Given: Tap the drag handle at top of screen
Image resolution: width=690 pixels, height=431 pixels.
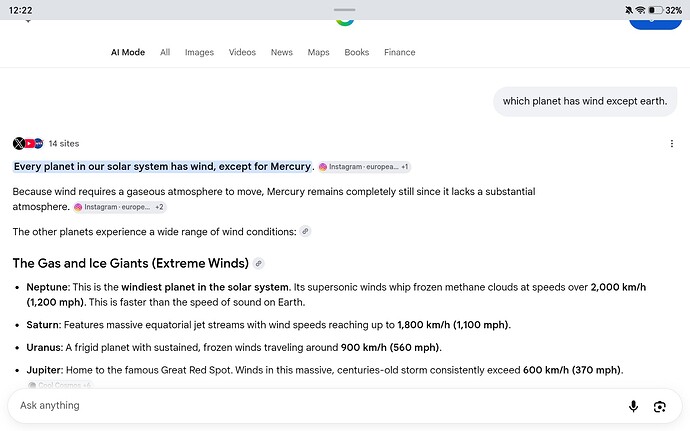Looking at the screenshot, I should pos(345,10).
